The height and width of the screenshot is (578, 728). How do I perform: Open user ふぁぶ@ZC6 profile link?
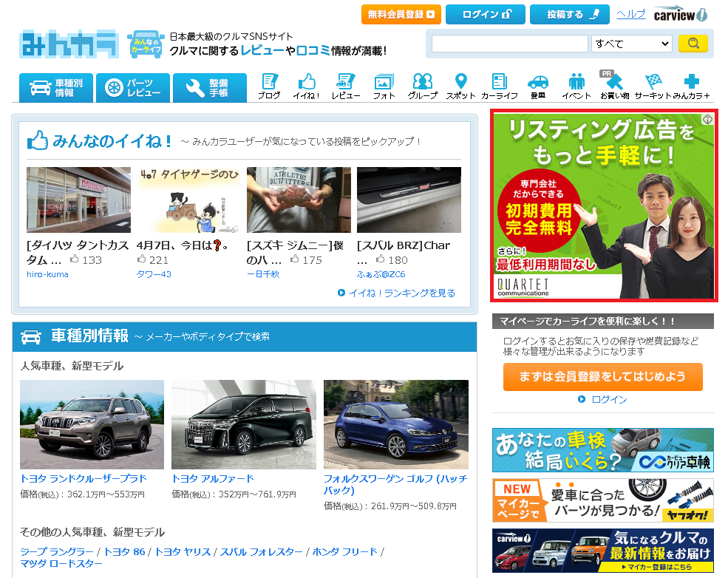click(x=381, y=274)
